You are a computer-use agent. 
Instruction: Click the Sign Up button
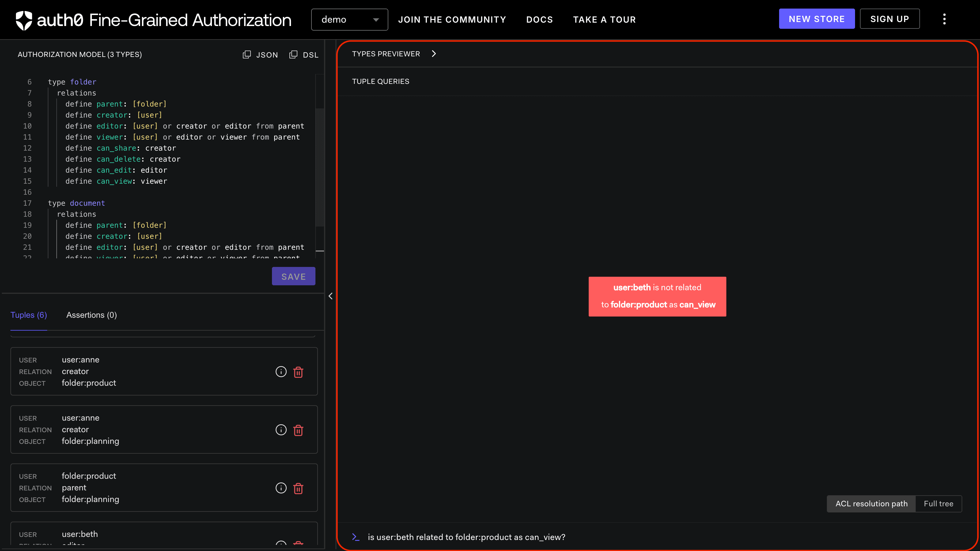click(x=889, y=19)
